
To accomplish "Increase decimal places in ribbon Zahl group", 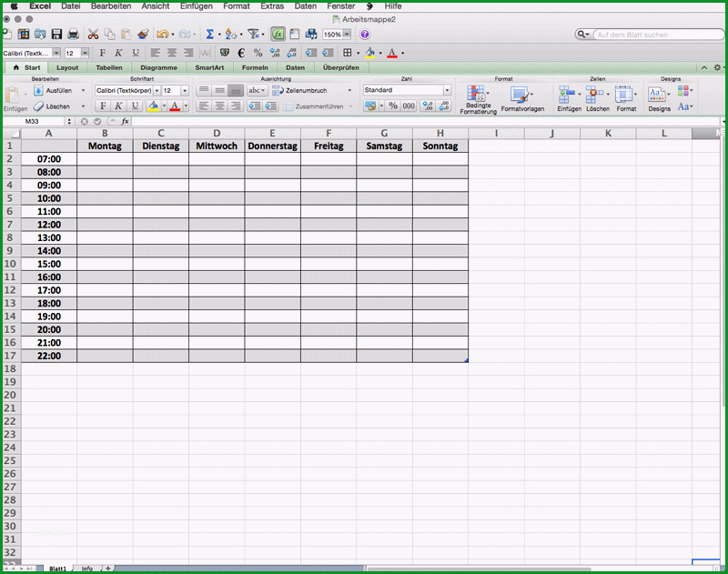I will (x=428, y=106).
